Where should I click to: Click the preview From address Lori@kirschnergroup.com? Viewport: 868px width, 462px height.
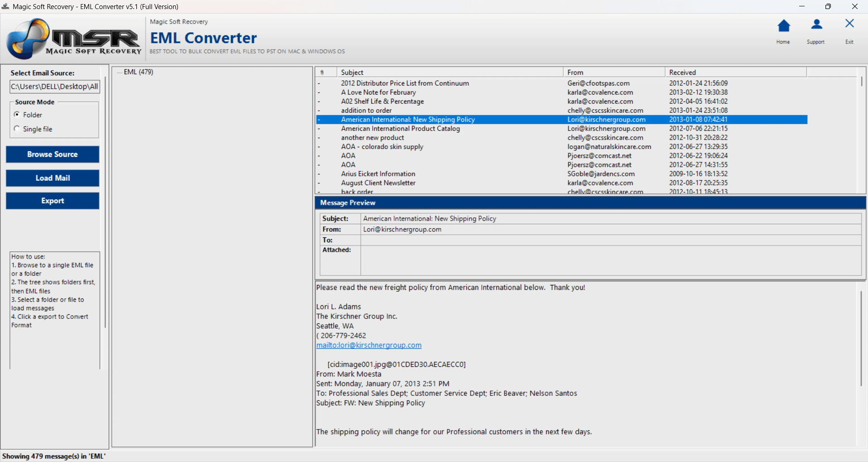(x=402, y=230)
